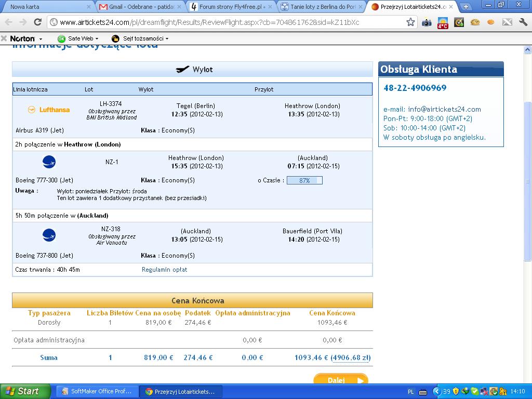Click the yellow figures warning tray icon
This screenshot has height=399, width=532.
(502, 392)
